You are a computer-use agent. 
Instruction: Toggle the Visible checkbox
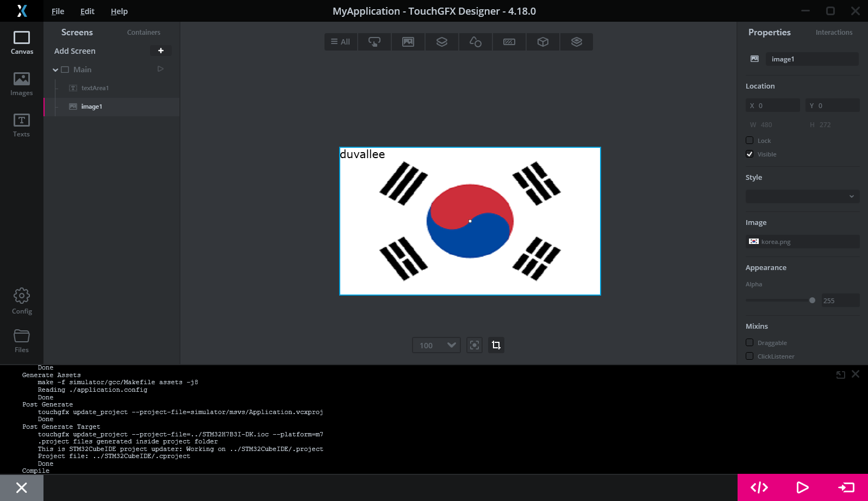750,154
